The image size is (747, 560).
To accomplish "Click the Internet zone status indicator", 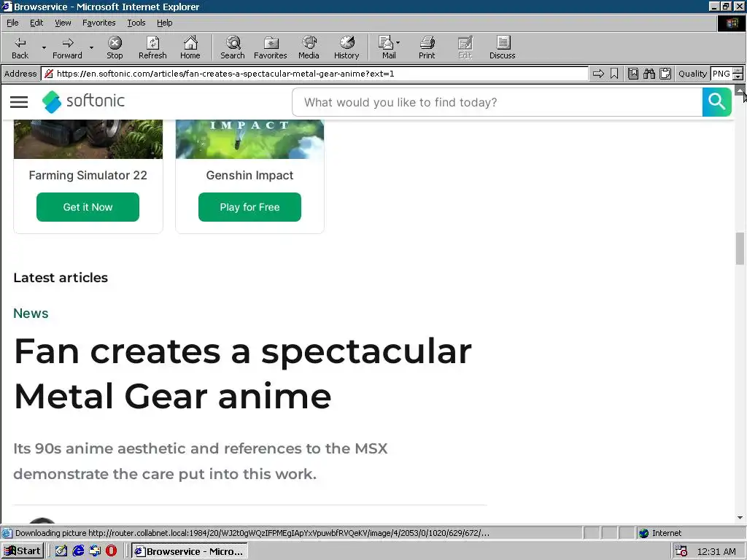I will pyautogui.click(x=662, y=533).
